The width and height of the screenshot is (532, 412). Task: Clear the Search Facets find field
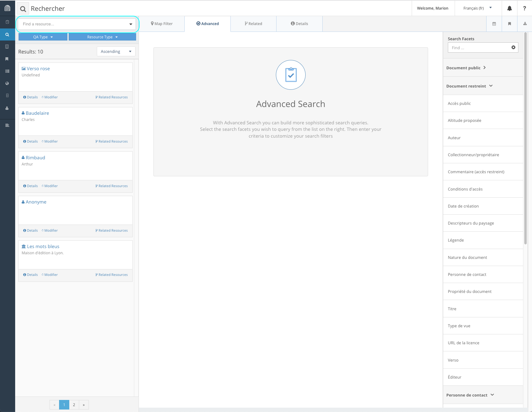[513, 48]
